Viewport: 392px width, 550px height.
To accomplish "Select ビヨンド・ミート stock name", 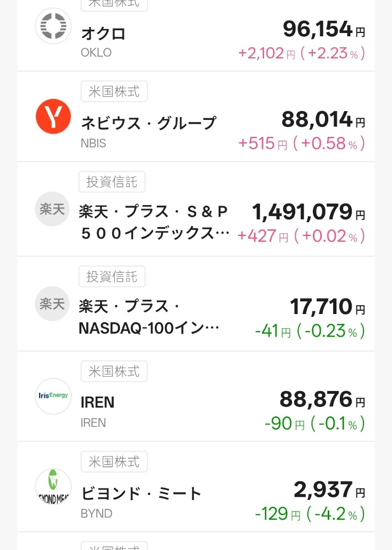I will (x=141, y=494).
